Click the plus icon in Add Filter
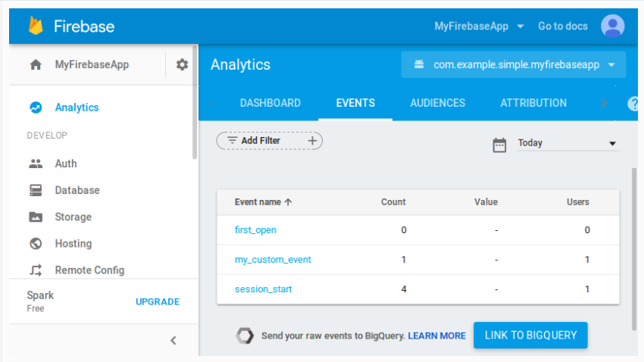 312,141
